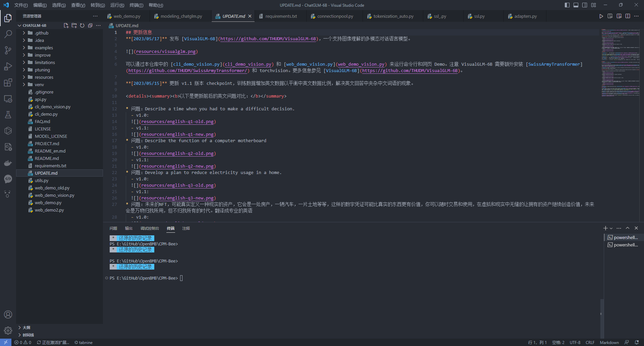Open the new terminal launch profile dropdown
This screenshot has height=346, width=644.
[x=611, y=228]
